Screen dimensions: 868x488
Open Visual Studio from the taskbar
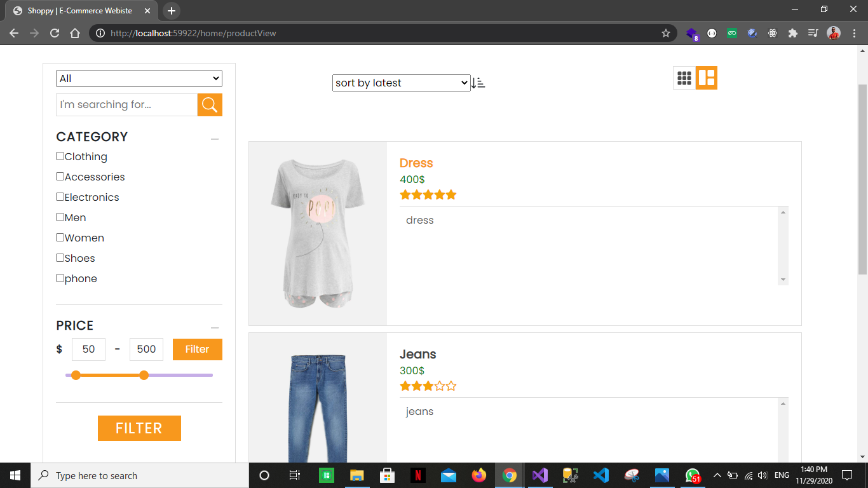(540, 475)
